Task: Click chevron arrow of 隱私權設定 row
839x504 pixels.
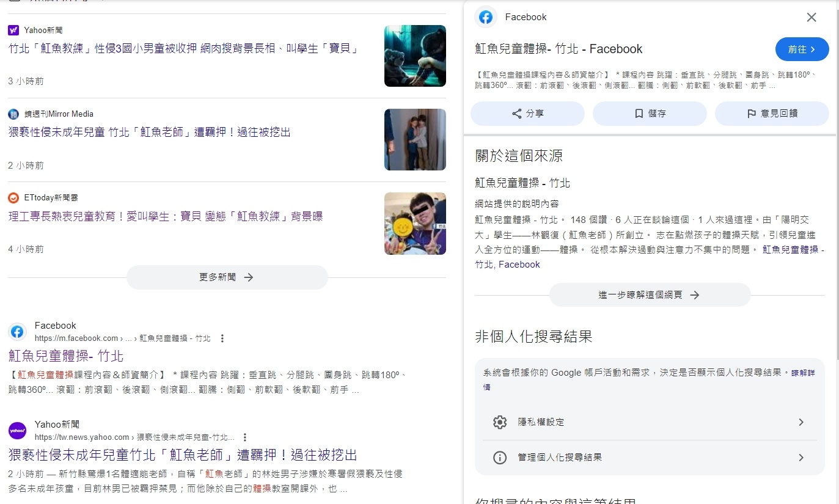Action: point(801,422)
